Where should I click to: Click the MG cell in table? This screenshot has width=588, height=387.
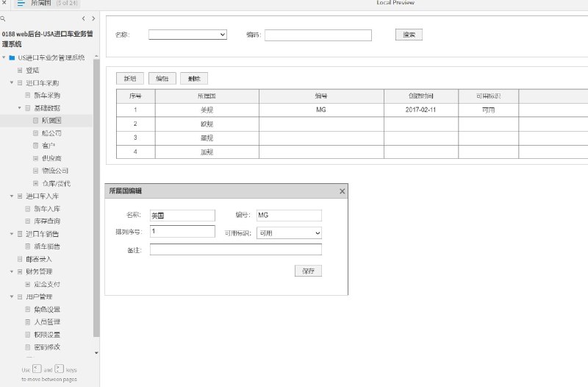tap(321, 110)
